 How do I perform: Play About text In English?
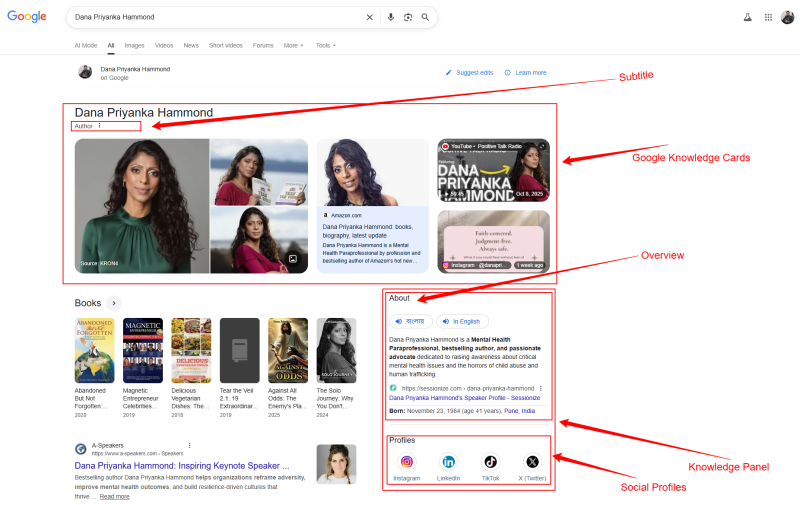click(x=462, y=321)
